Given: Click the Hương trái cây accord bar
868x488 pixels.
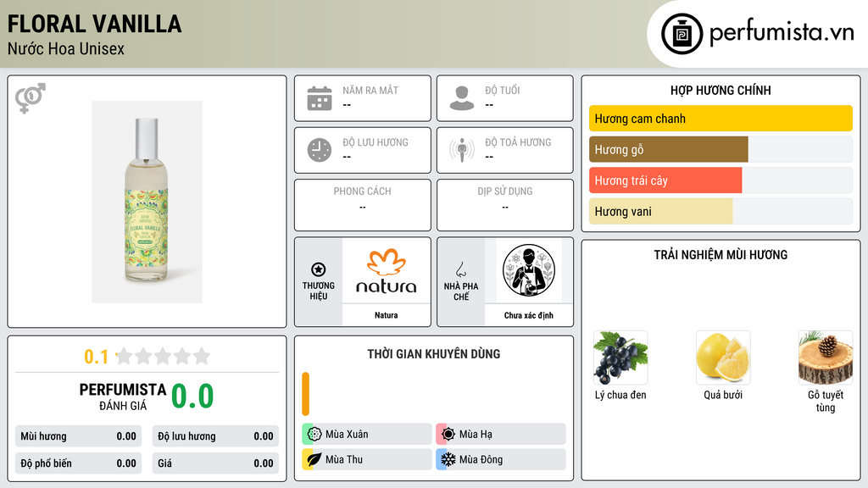Looking at the screenshot, I should click(721, 180).
